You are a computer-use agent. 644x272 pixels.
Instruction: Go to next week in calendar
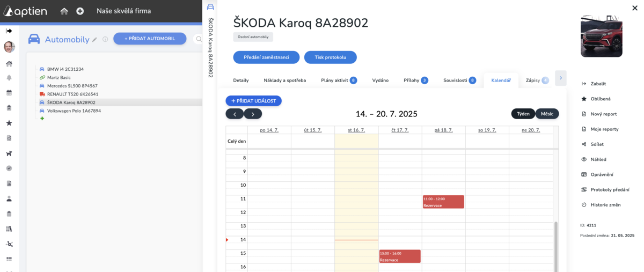(253, 114)
